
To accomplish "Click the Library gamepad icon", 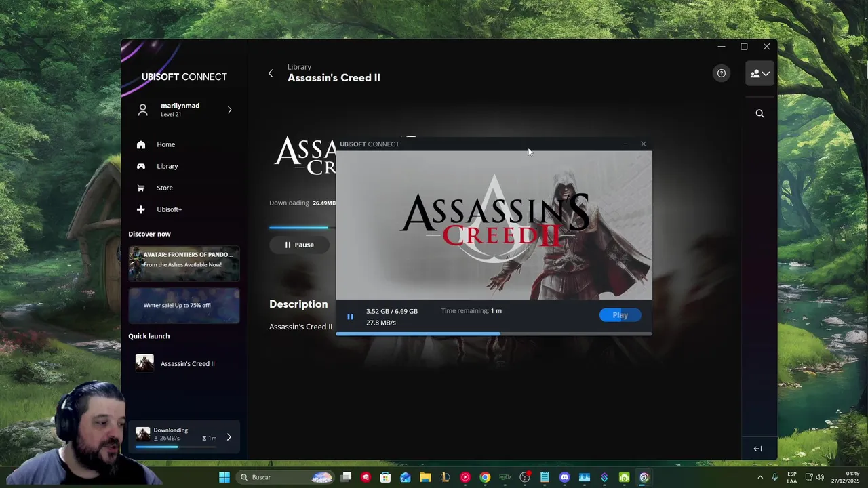I will point(141,166).
